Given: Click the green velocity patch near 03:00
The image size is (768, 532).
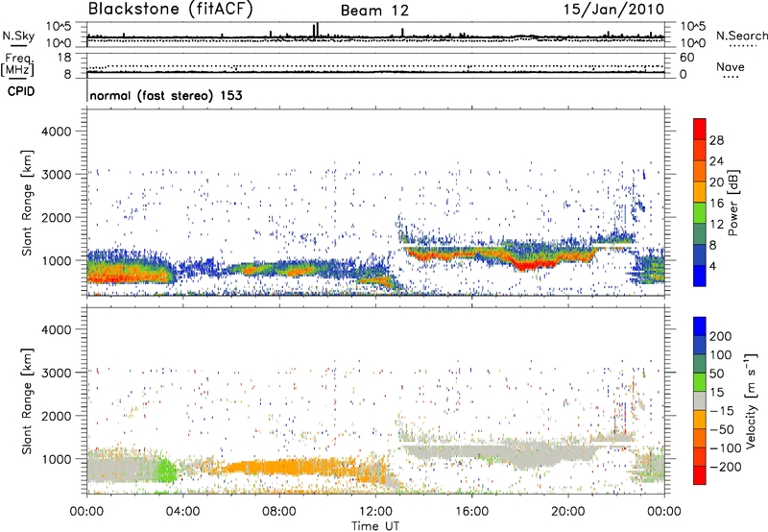Looking at the screenshot, I should point(165,471).
